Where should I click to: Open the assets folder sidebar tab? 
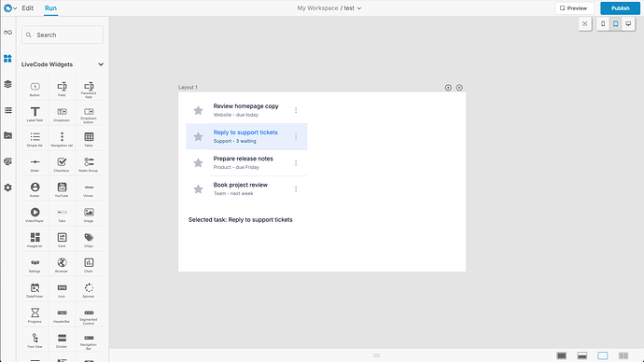[7, 135]
